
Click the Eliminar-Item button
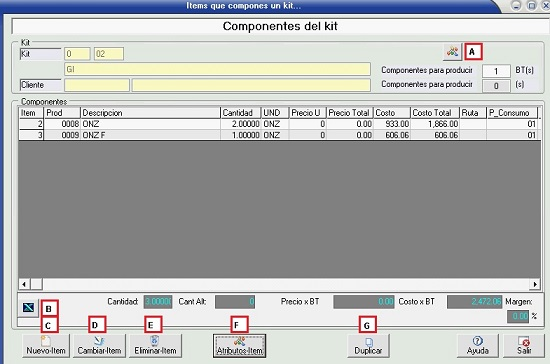[x=155, y=346]
